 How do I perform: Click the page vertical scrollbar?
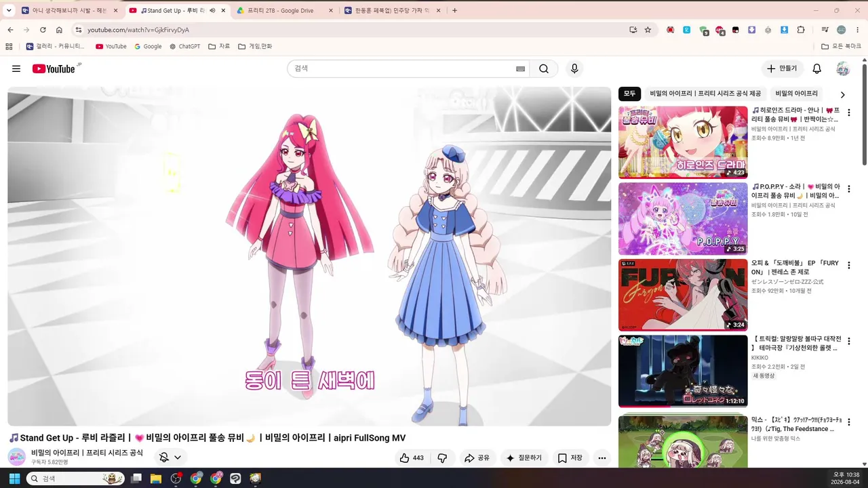[865, 114]
